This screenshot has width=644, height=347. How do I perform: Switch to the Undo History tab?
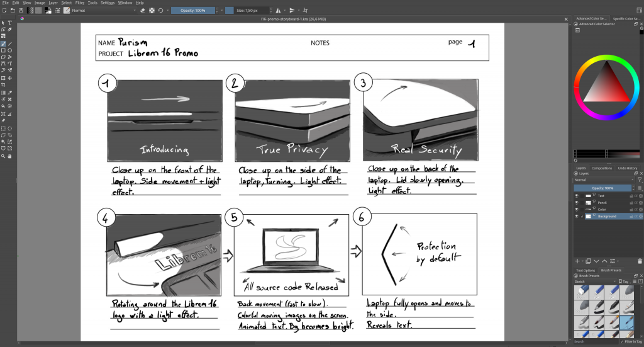tap(628, 168)
